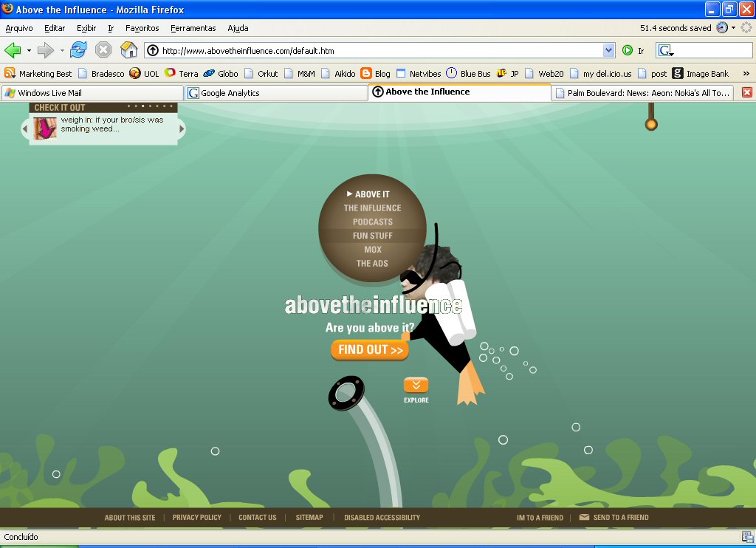Switch to the Google Analytics tab

276,92
